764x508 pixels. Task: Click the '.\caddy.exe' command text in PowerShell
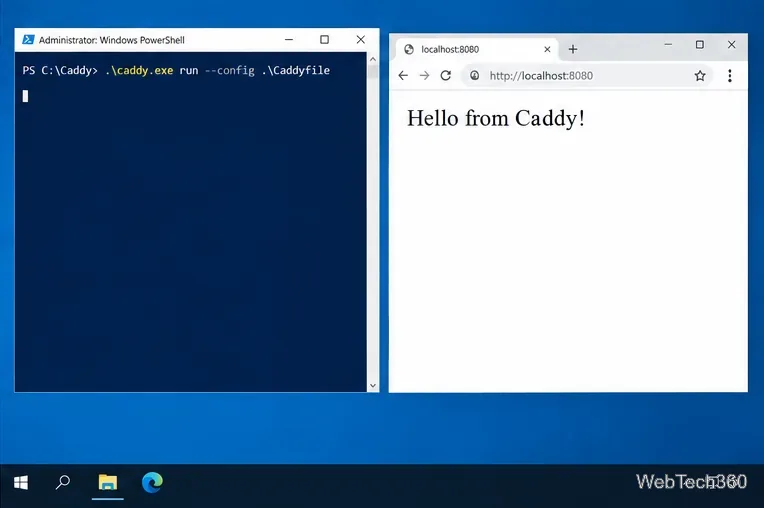pos(139,71)
